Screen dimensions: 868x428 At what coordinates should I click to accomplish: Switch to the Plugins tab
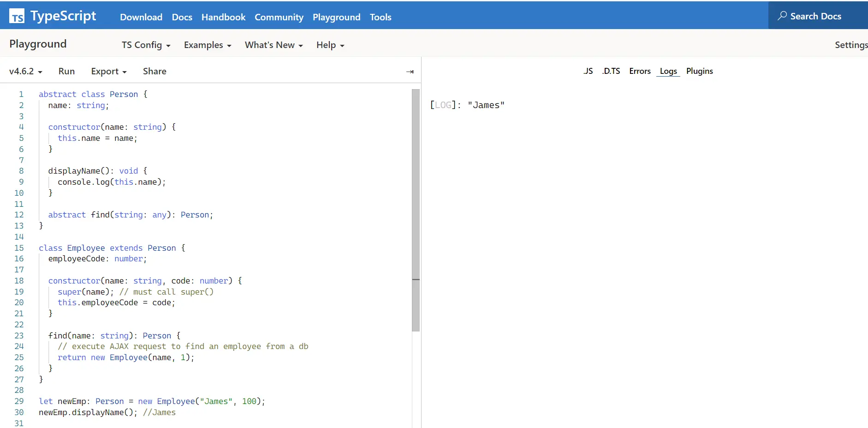coord(699,71)
